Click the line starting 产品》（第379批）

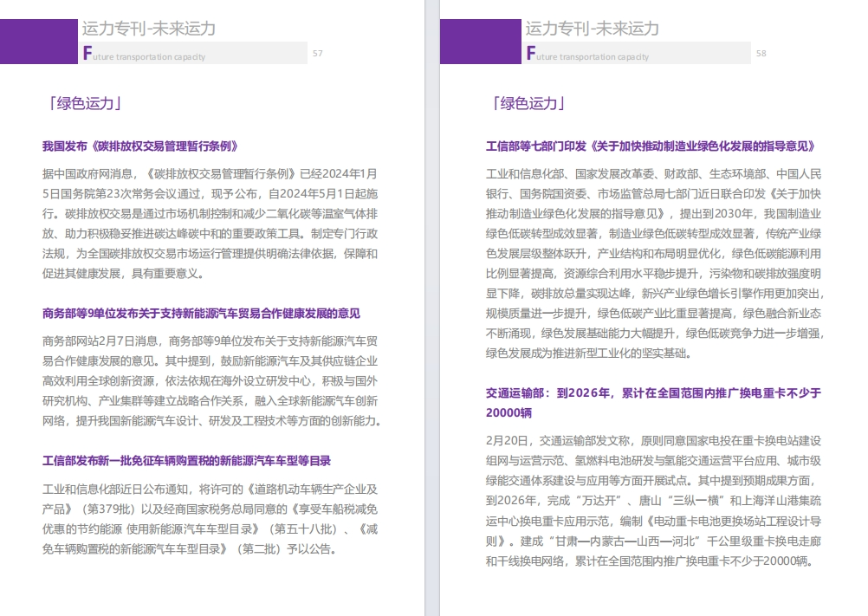(210, 509)
